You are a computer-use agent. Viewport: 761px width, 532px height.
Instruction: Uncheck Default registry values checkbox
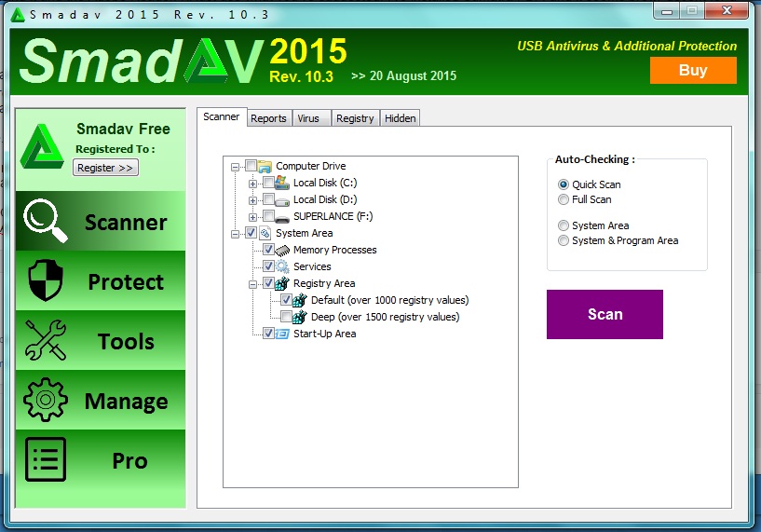(286, 300)
